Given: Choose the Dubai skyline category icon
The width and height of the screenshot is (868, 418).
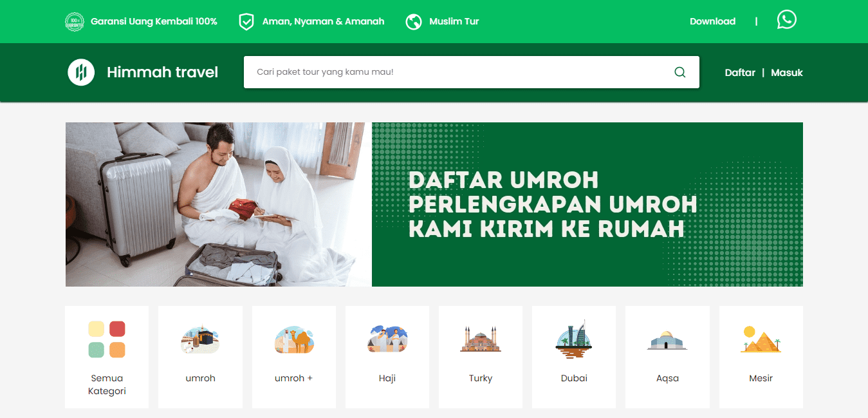Looking at the screenshot, I should [574, 339].
